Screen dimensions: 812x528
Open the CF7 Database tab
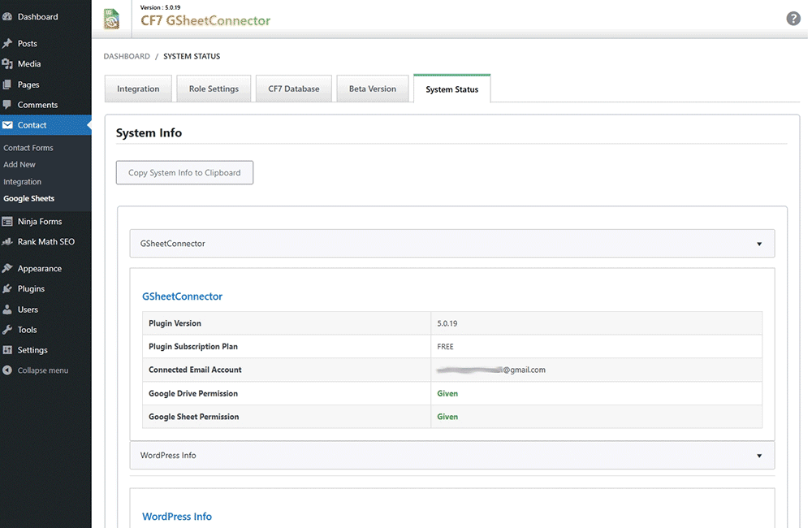click(x=294, y=89)
